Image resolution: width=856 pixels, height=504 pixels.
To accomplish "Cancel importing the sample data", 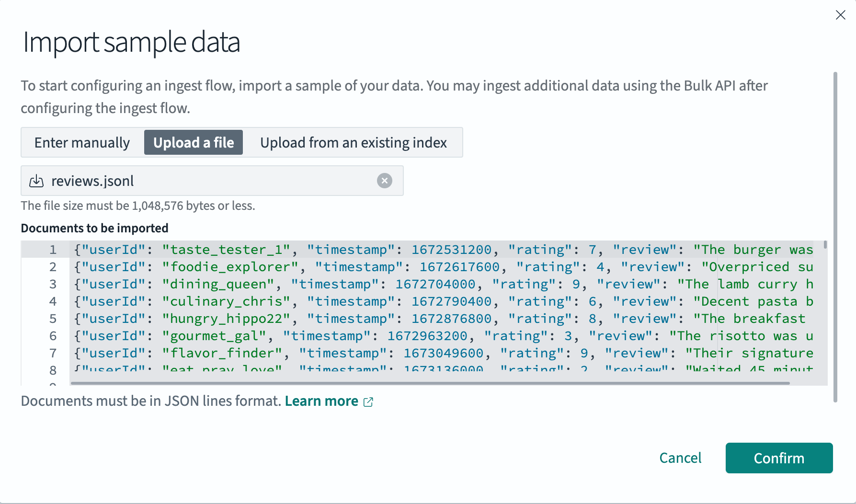I will click(x=680, y=458).
